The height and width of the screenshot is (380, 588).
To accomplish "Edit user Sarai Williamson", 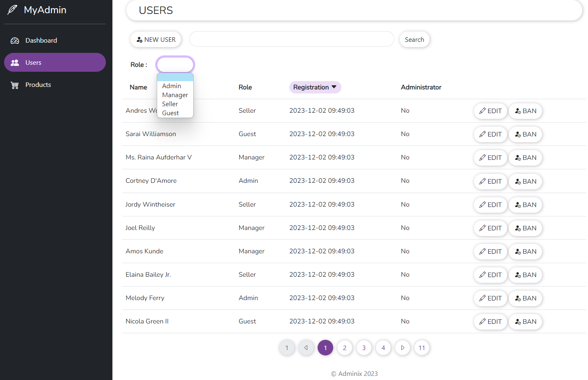I will click(490, 134).
